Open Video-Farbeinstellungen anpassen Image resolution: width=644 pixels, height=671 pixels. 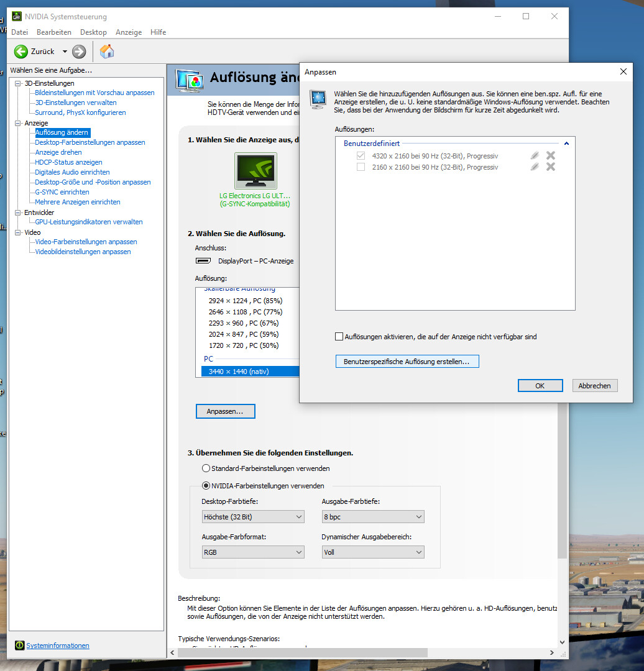[x=86, y=242]
